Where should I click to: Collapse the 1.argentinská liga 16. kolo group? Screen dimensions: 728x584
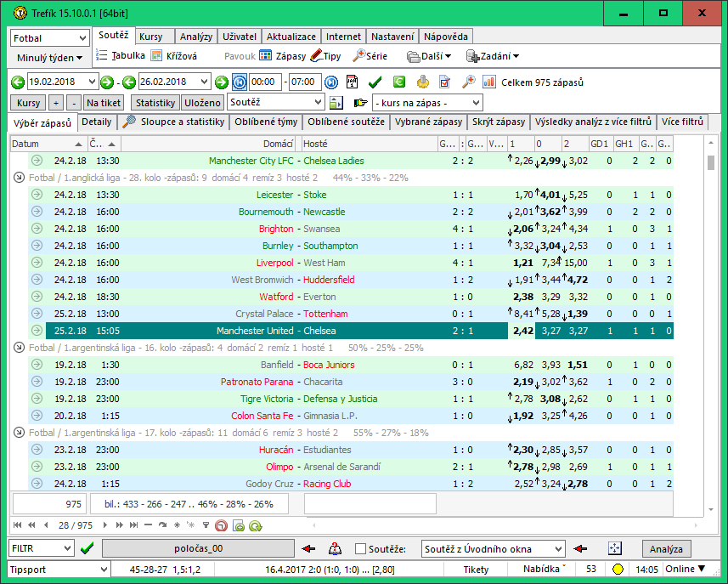(19, 348)
